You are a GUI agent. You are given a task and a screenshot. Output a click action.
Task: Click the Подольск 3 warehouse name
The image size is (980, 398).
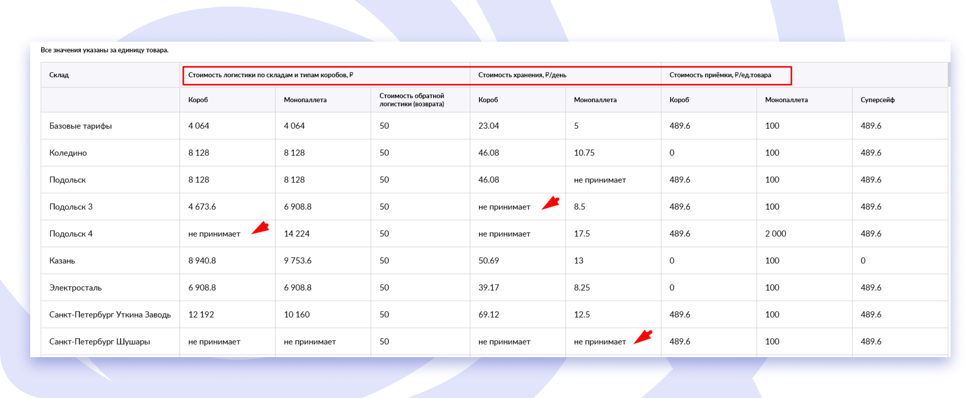pos(71,207)
